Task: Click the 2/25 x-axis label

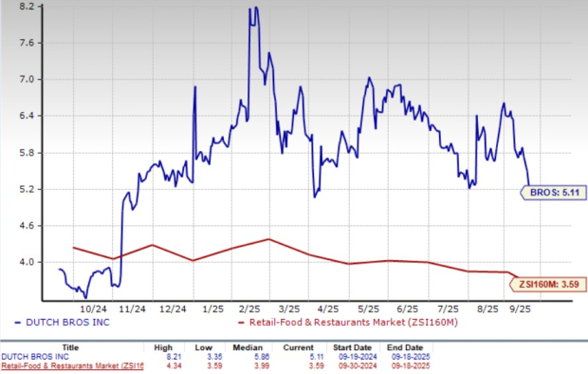Action: coord(249,309)
